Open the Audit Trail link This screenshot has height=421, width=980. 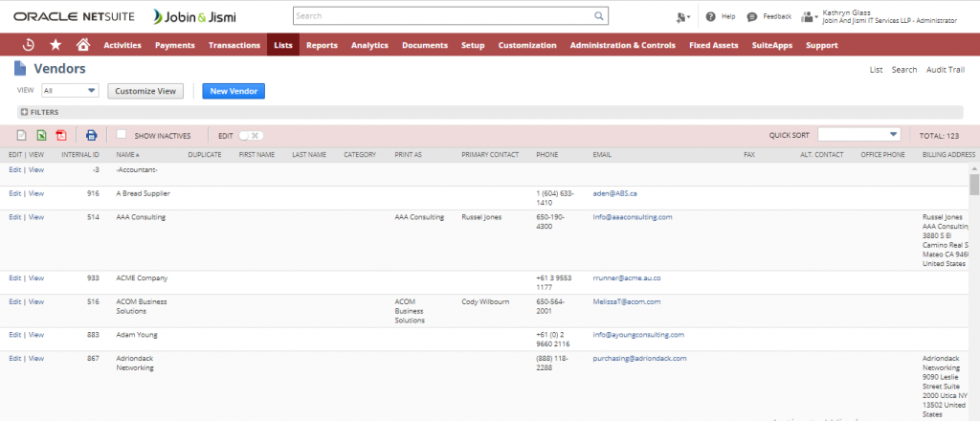947,70
